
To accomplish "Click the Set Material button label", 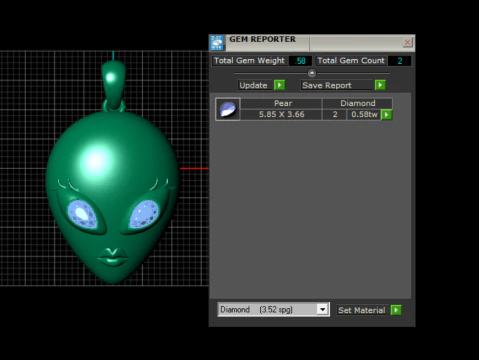I will [x=362, y=310].
